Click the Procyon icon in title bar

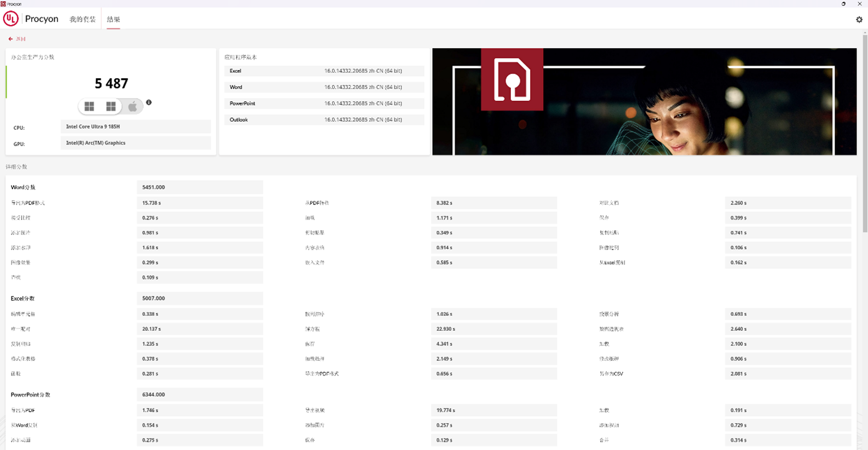(3, 4)
